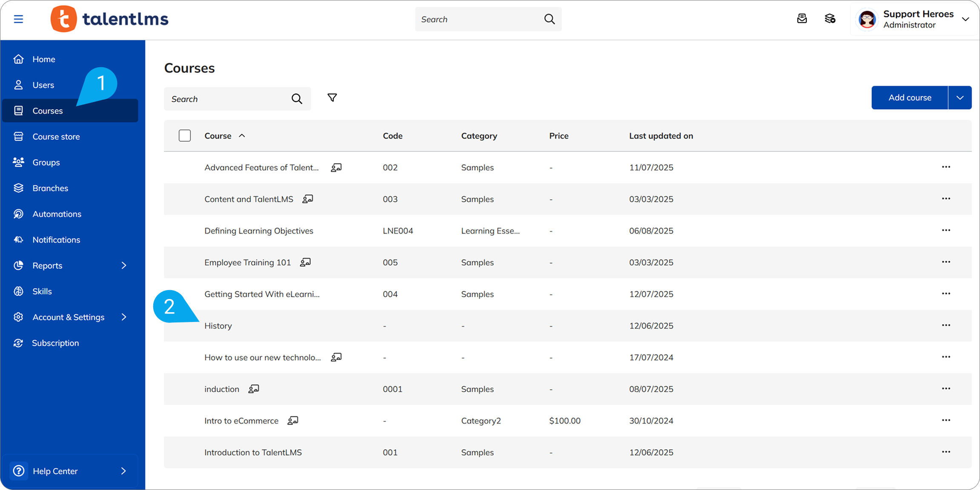Open options for the History course row
The height and width of the screenshot is (490, 980).
[946, 325]
